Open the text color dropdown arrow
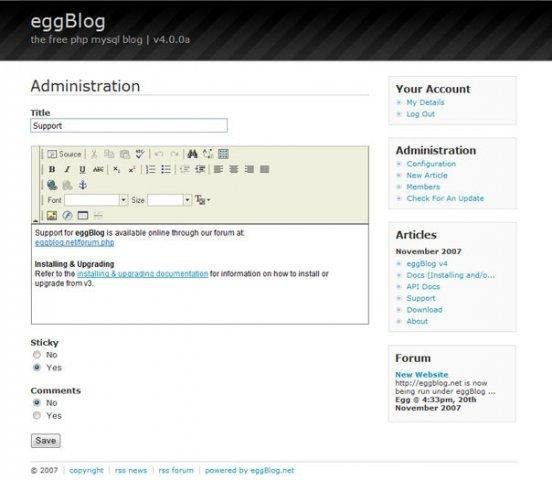Image resolution: width=552 pixels, height=480 pixels. point(209,200)
